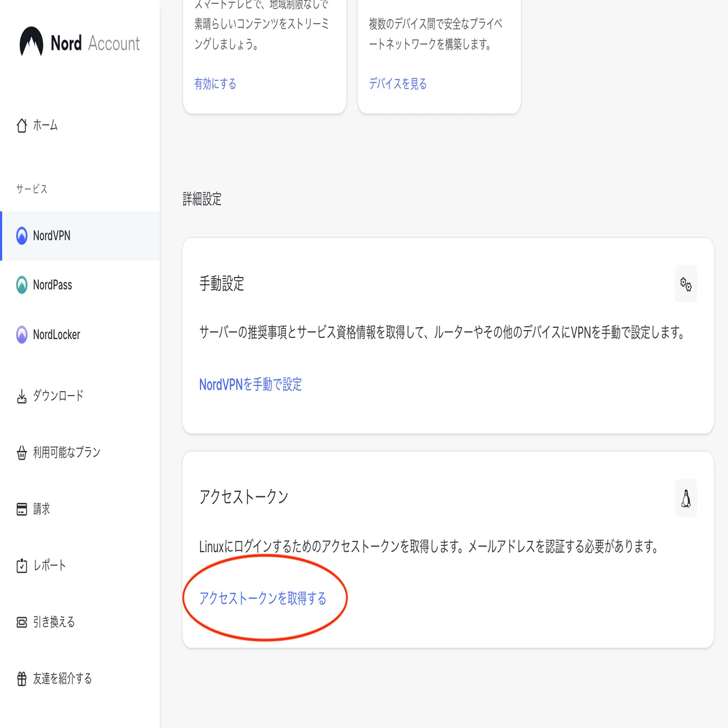Screen dimensions: 728x728
Task: Click the smart TV streaming description text
Action: click(x=262, y=25)
